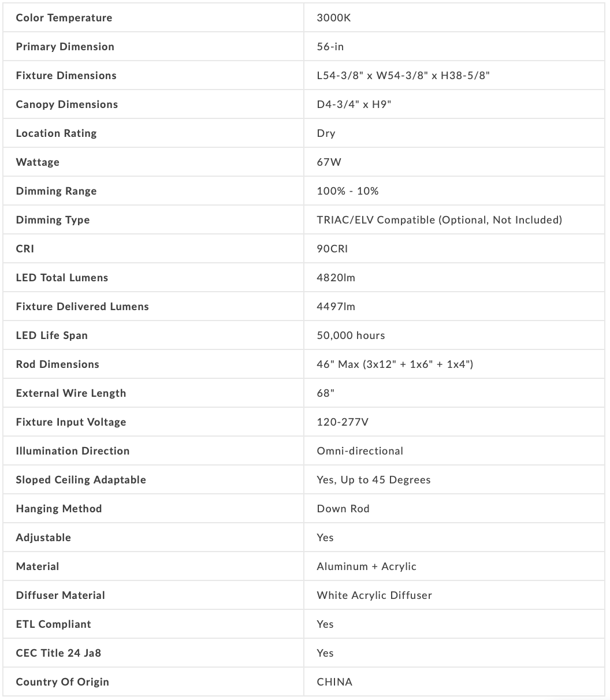Click the 90CRI value cell
This screenshot has width=610, height=700.
(x=332, y=249)
